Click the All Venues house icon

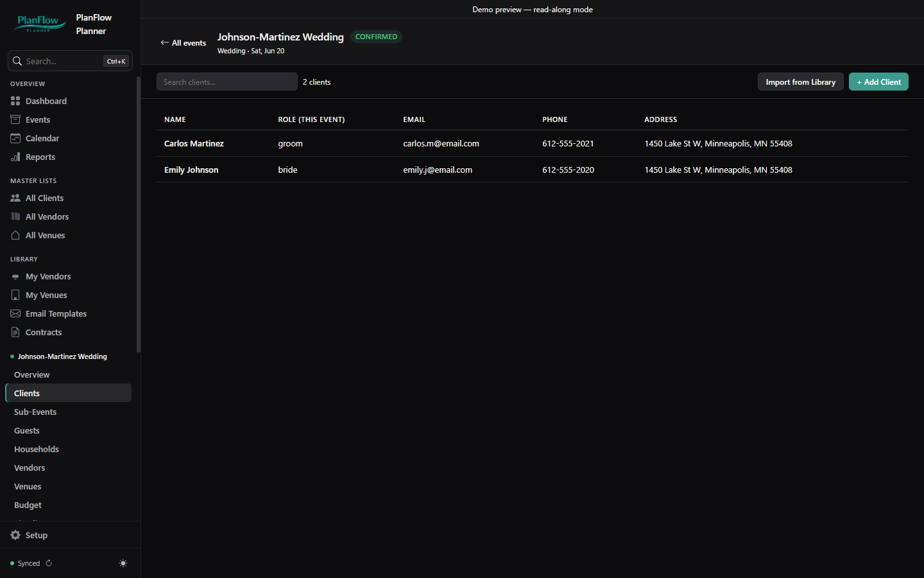pos(15,235)
